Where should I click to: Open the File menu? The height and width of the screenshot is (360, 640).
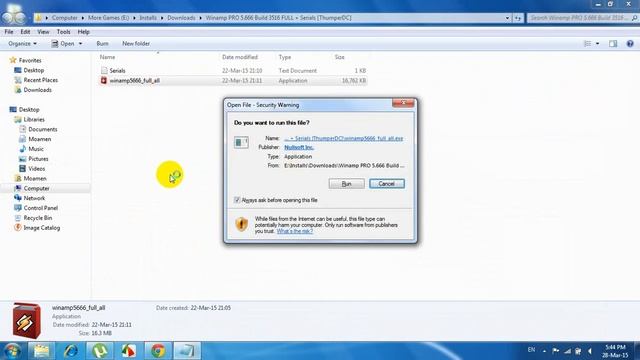(9, 32)
